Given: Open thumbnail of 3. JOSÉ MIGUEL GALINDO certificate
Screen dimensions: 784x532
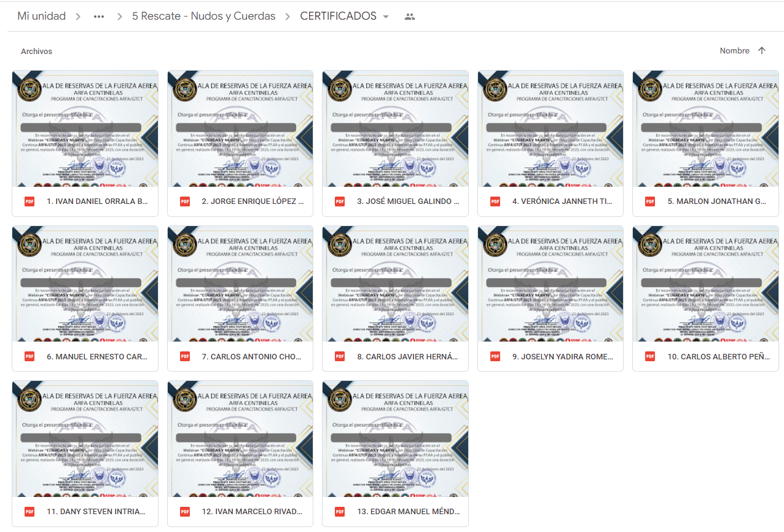Looking at the screenshot, I should pos(395,128).
